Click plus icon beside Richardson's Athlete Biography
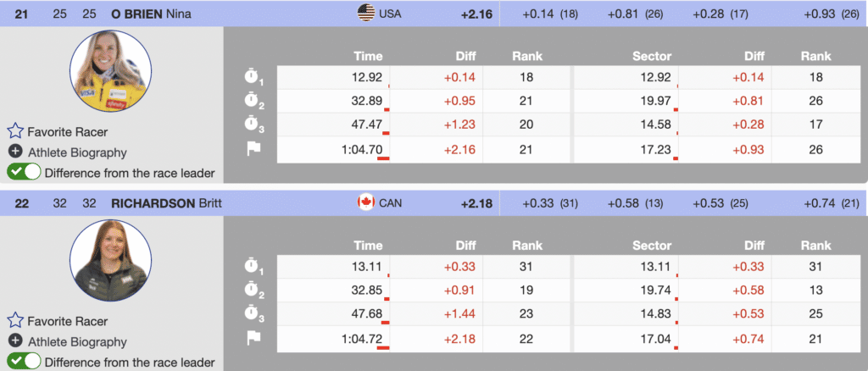The width and height of the screenshot is (868, 371). click(14, 341)
